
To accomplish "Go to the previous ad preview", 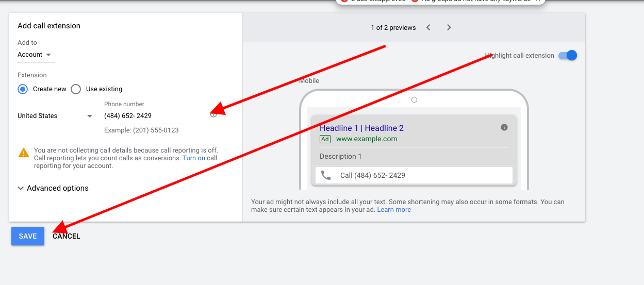I will point(428,27).
